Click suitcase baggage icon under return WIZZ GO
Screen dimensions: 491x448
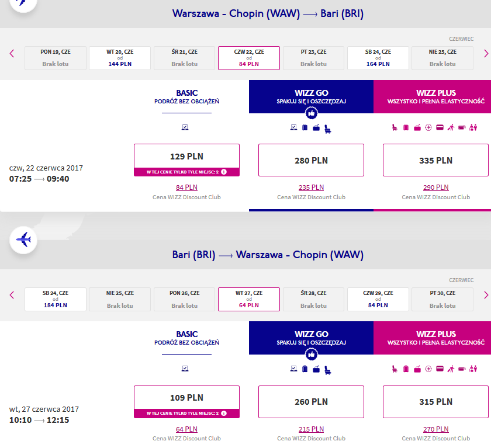(305, 369)
